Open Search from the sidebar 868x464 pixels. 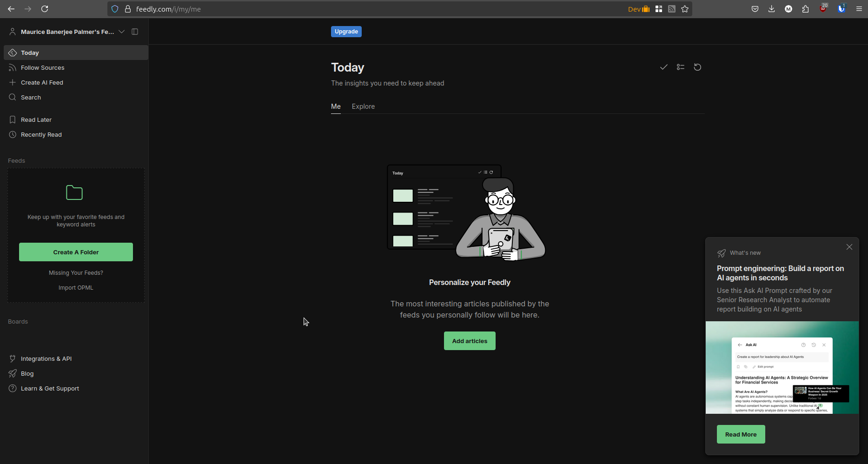pos(31,97)
